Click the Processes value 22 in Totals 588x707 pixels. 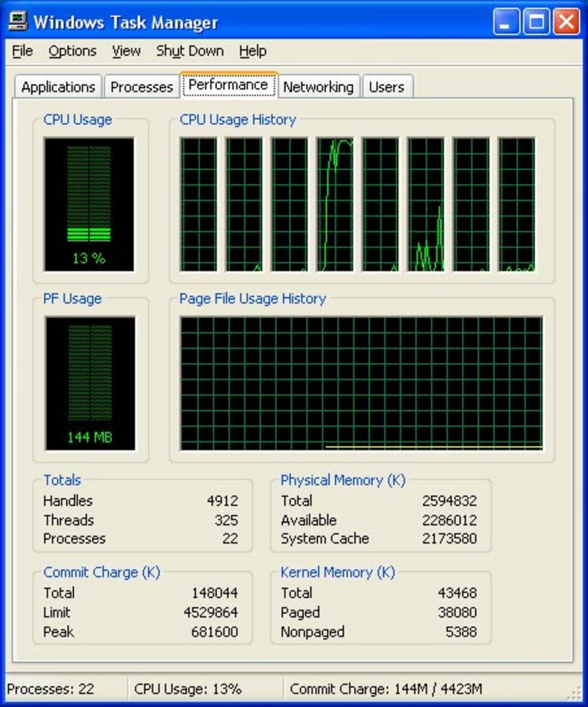click(x=230, y=538)
